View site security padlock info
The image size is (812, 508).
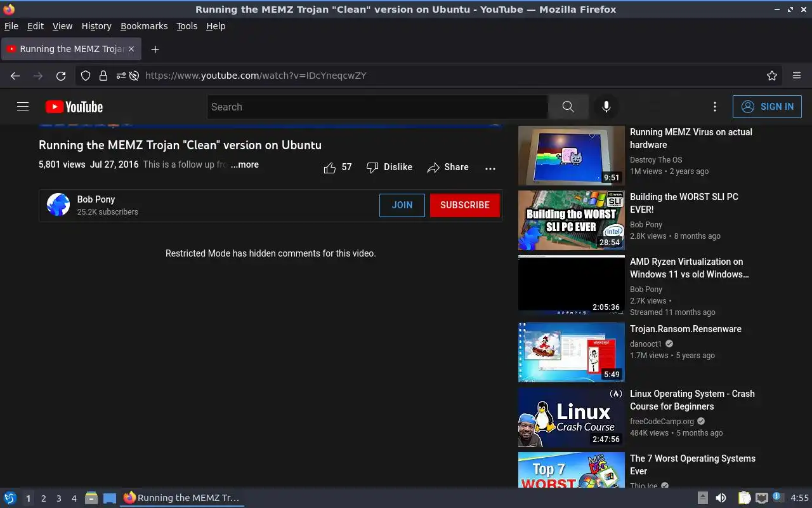103,76
